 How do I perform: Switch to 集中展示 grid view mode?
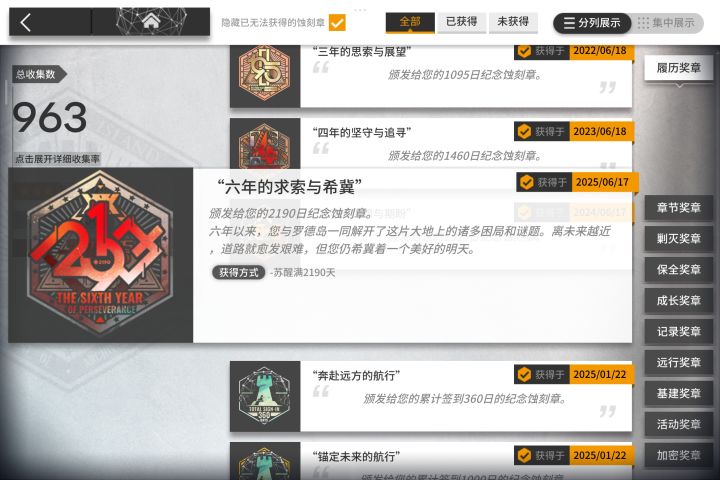click(x=667, y=23)
